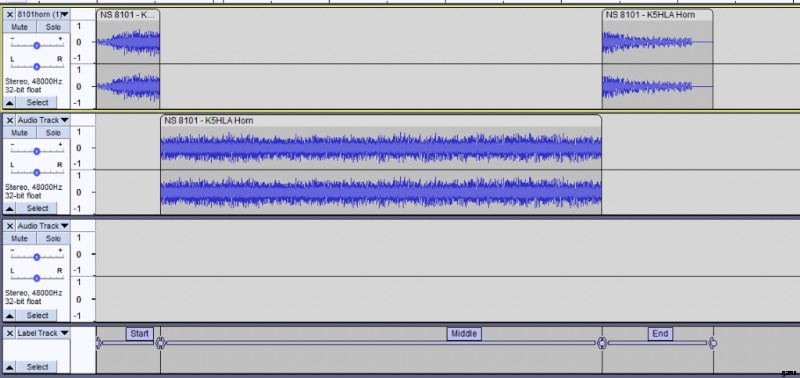Open the second Audio Track dropdown menu
Image resolution: width=800 pixels, height=378 pixels.
[x=42, y=120]
